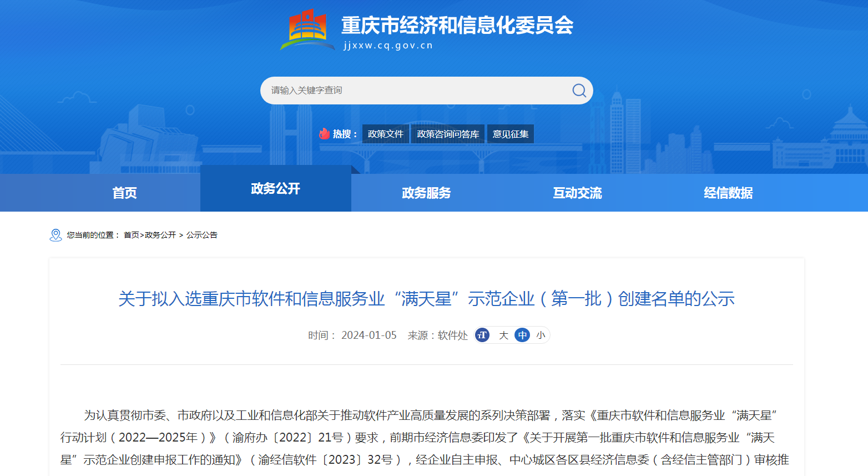
Task: Open 政策咨询问答库 hot-search entry
Action: click(x=447, y=133)
